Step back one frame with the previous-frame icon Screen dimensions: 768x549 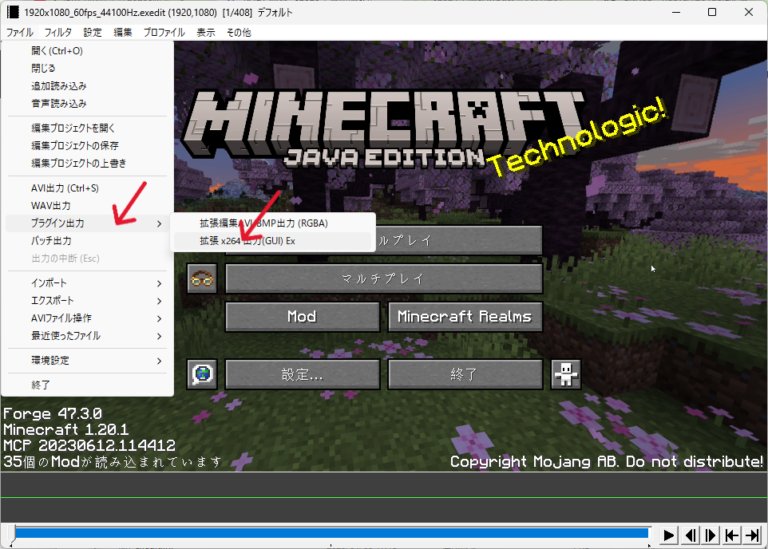coord(691,536)
